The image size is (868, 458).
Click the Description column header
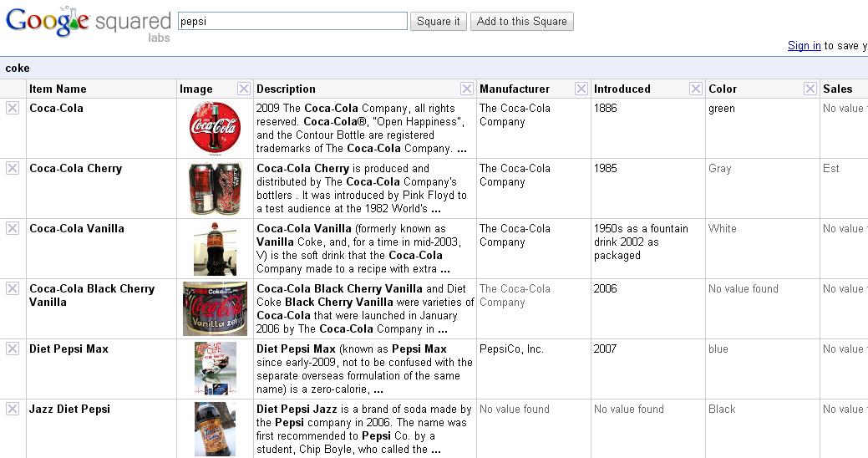pos(286,89)
